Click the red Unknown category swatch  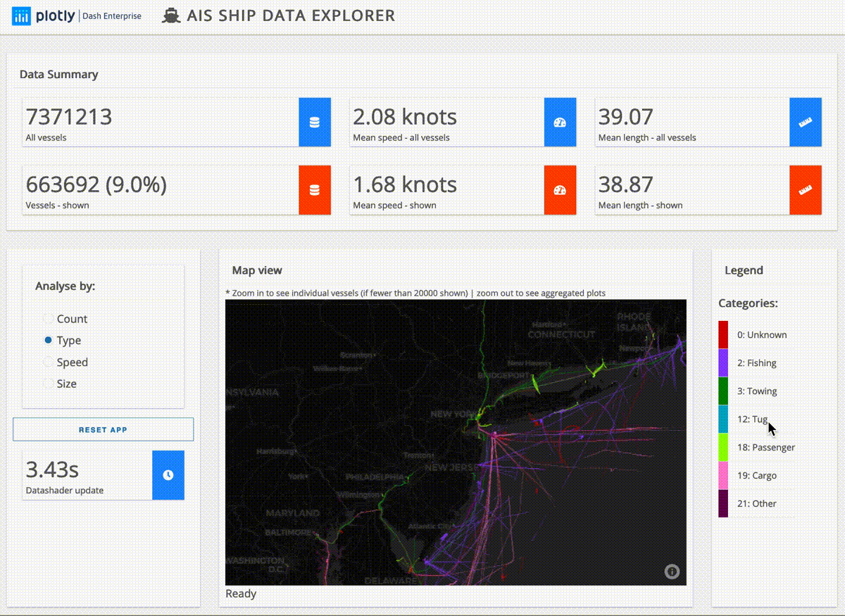point(723,334)
